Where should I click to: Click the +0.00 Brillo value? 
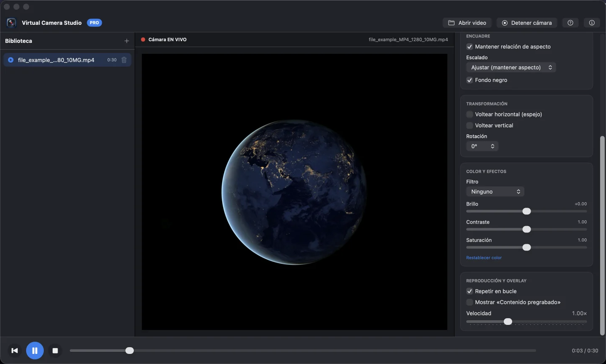click(581, 204)
